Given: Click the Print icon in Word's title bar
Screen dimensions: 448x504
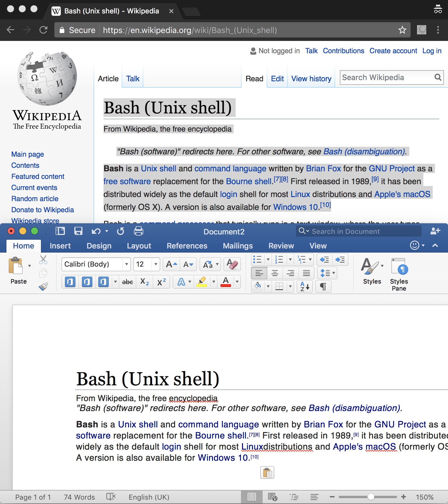Looking at the screenshot, I should tap(139, 231).
